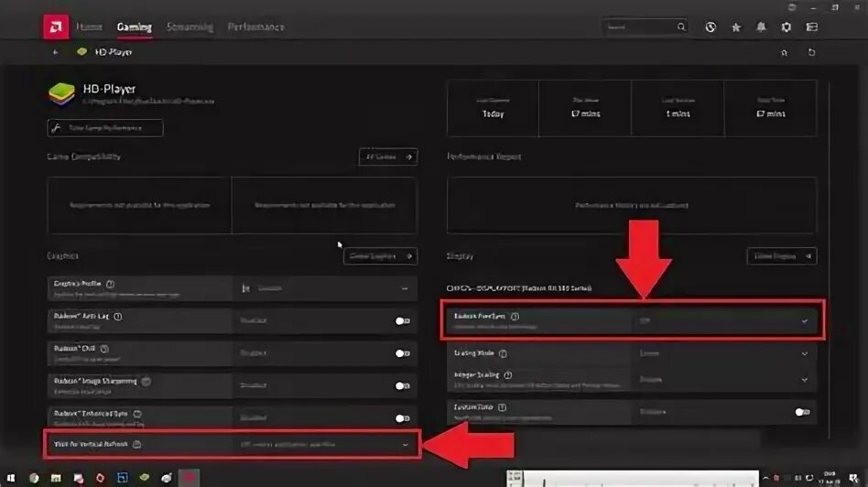Open the green BlueStacks taskbar icon
Viewport: 868px width, 487px height.
tap(144, 477)
